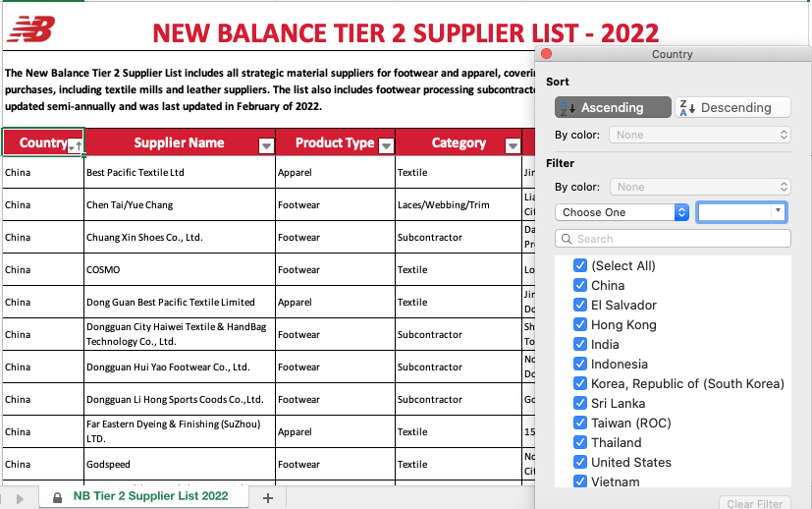Image resolution: width=812 pixels, height=509 pixels.
Task: Click the New Balance logo
Action: click(x=30, y=31)
